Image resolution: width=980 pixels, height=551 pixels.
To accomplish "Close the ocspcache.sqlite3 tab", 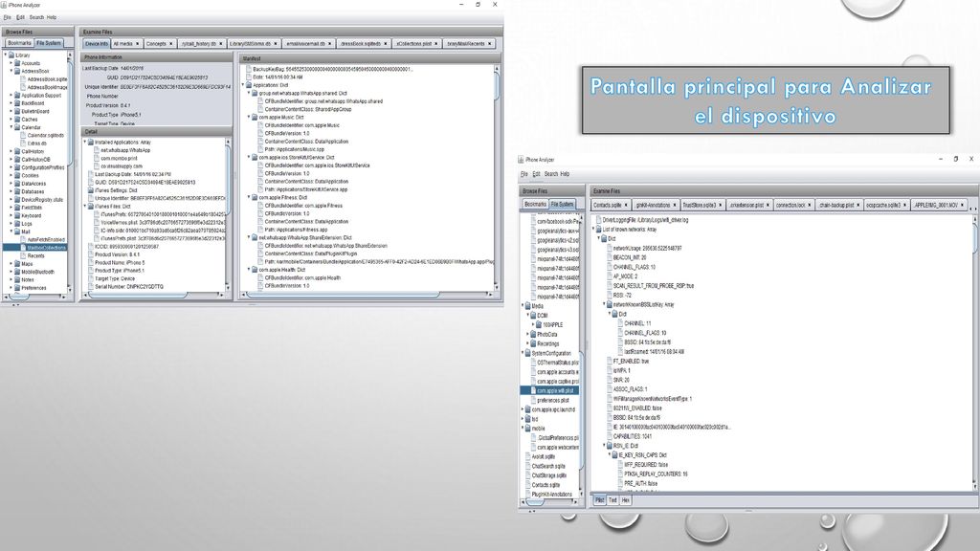I will click(904, 205).
